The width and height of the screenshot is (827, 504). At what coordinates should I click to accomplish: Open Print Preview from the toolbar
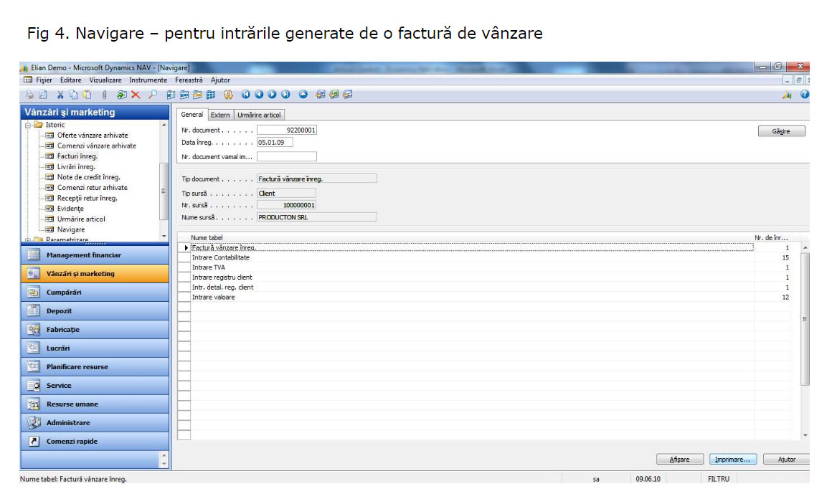43,95
